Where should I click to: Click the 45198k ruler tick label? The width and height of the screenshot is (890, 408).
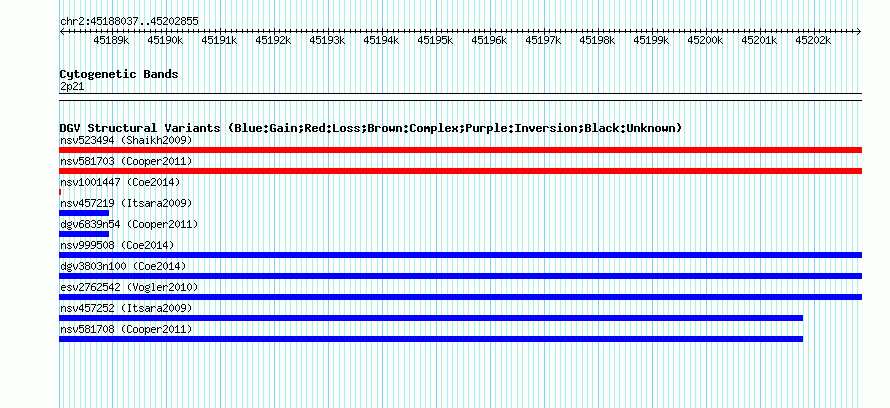pos(598,40)
